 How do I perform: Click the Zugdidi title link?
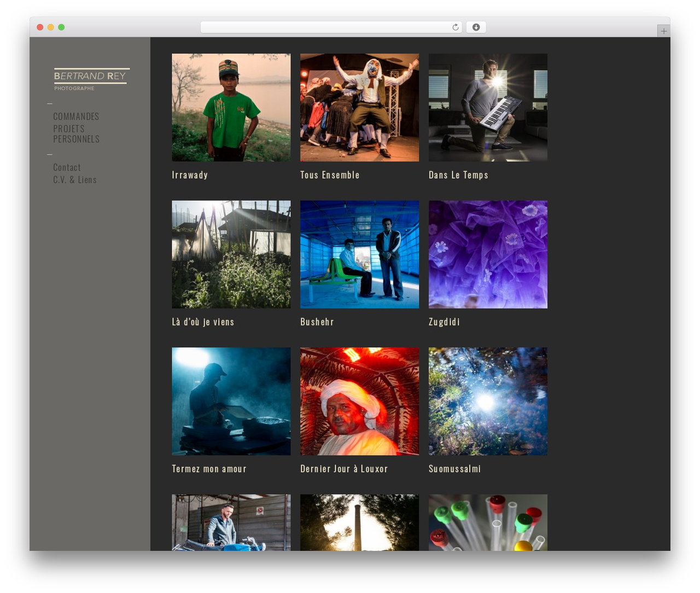[x=444, y=322]
